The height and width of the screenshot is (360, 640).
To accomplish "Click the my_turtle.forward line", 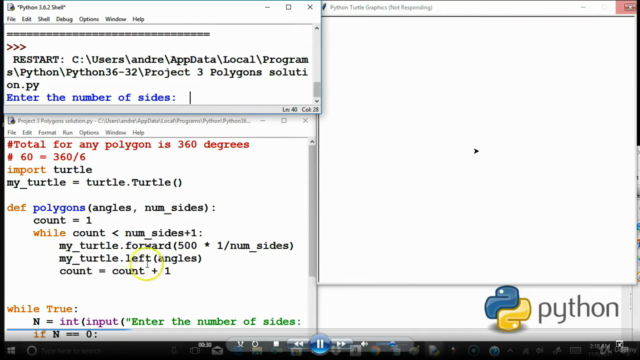I will coord(176,246).
